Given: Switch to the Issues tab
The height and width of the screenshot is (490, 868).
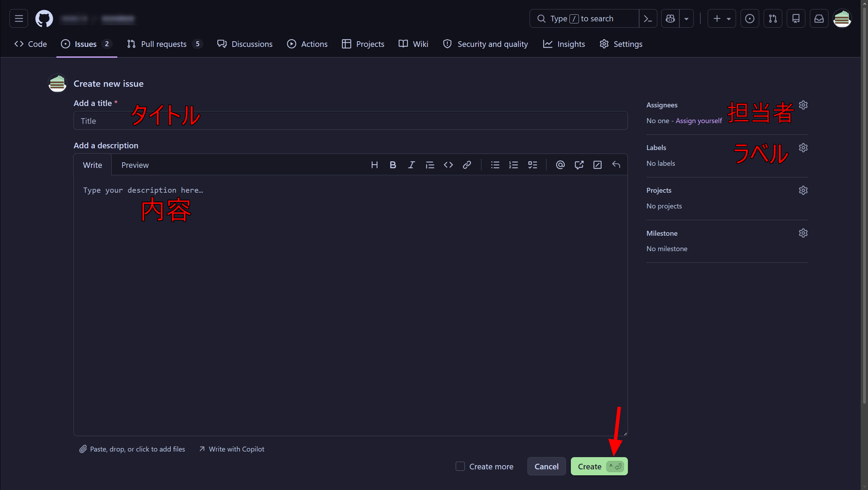Looking at the screenshot, I should pyautogui.click(x=86, y=44).
